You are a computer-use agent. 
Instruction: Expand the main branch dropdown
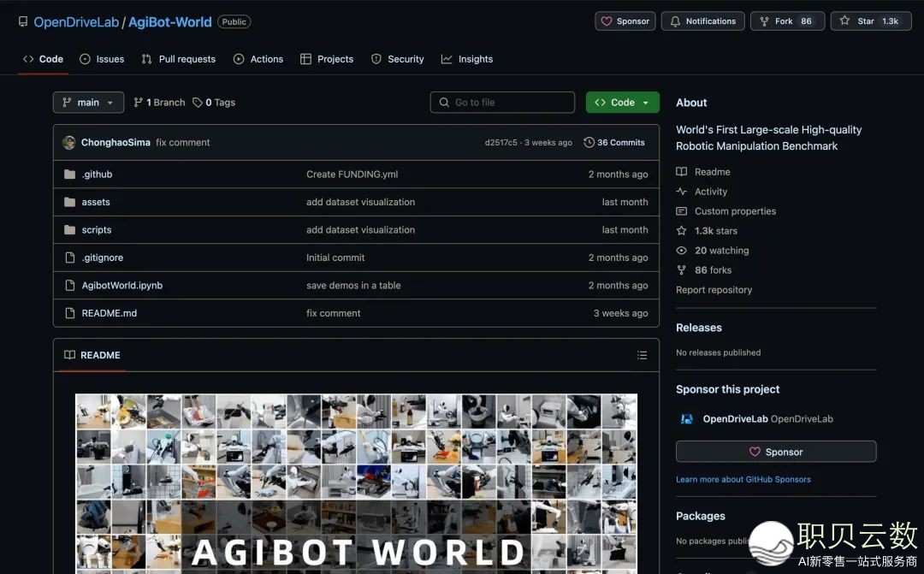[88, 103]
